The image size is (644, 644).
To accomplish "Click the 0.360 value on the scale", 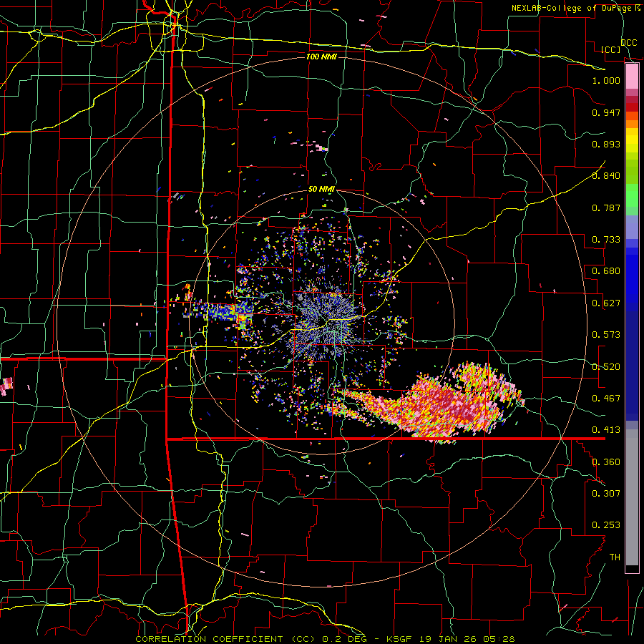I will [x=606, y=462].
